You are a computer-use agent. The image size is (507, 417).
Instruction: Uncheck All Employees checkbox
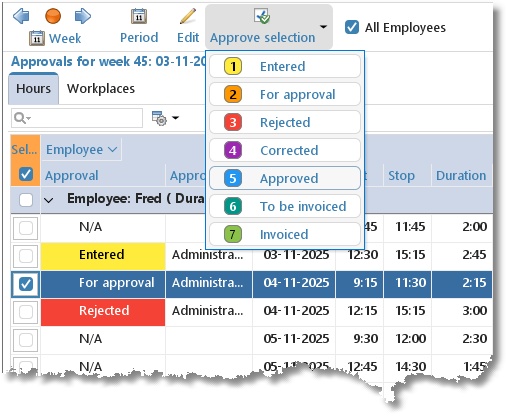pyautogui.click(x=352, y=27)
